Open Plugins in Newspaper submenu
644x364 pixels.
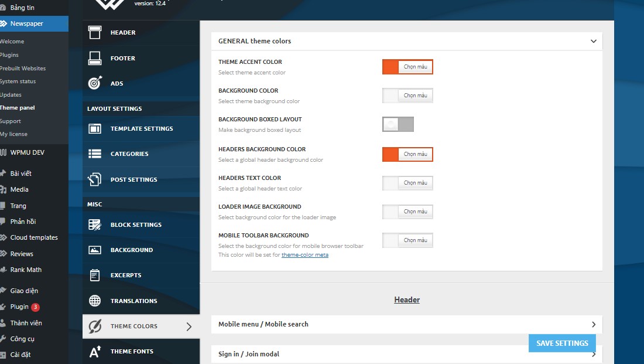coord(9,55)
